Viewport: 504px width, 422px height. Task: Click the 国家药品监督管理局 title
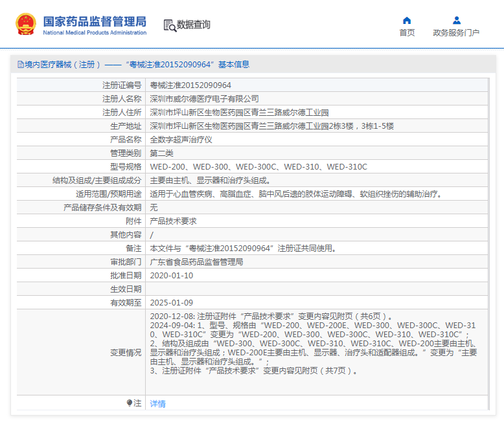[95, 21]
